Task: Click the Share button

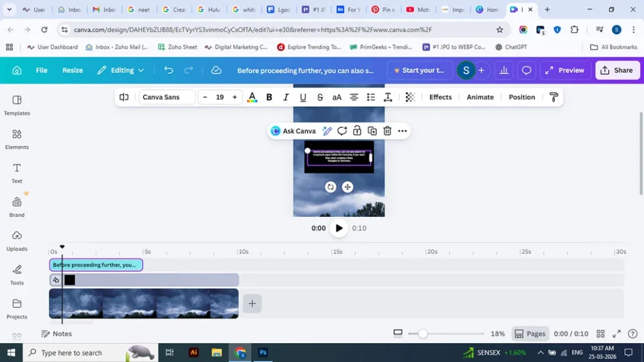Action: pyautogui.click(x=617, y=70)
